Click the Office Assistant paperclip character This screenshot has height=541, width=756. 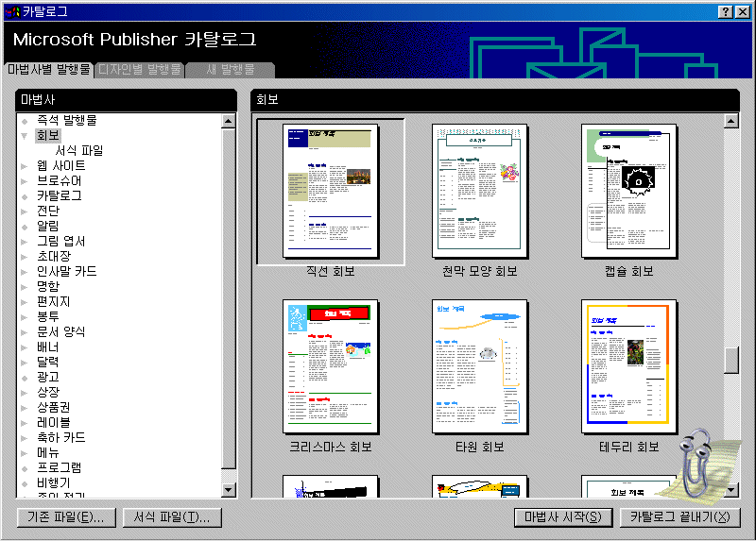[696, 466]
